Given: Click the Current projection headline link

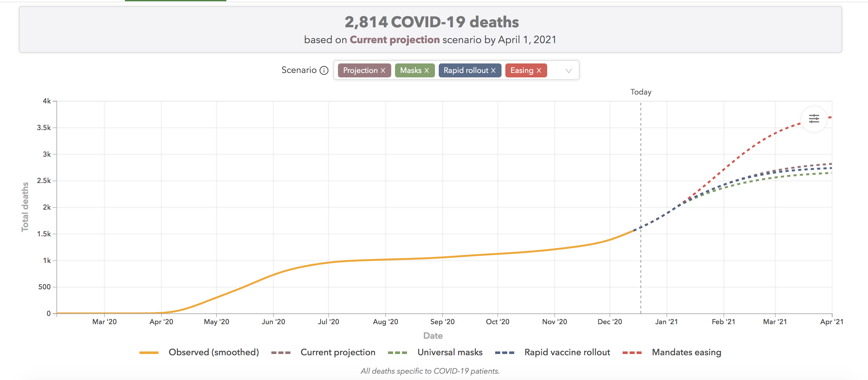Looking at the screenshot, I should point(394,40).
